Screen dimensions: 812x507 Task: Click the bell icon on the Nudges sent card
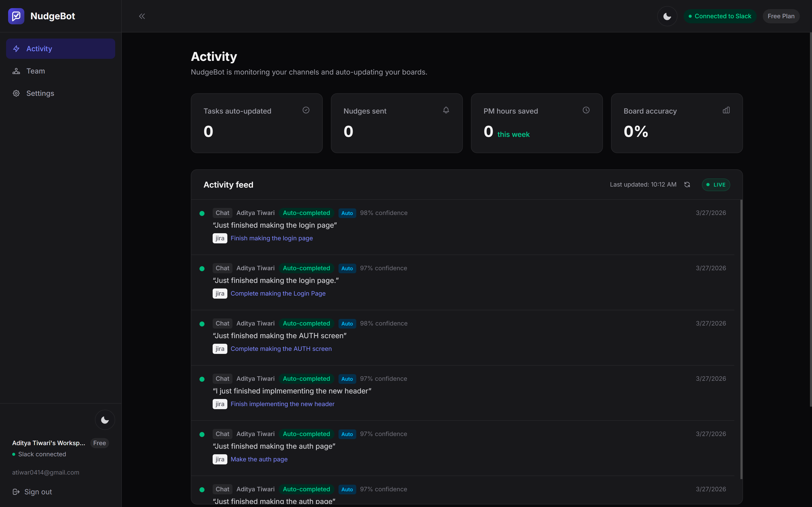coord(446,110)
